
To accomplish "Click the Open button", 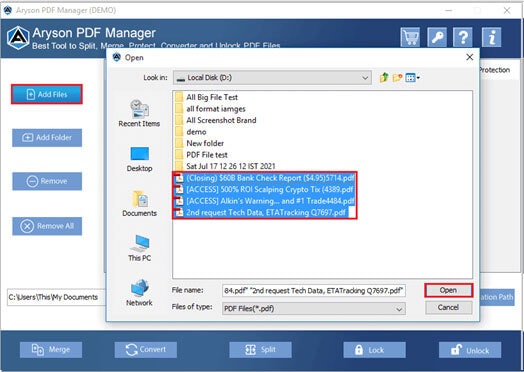I will click(448, 290).
